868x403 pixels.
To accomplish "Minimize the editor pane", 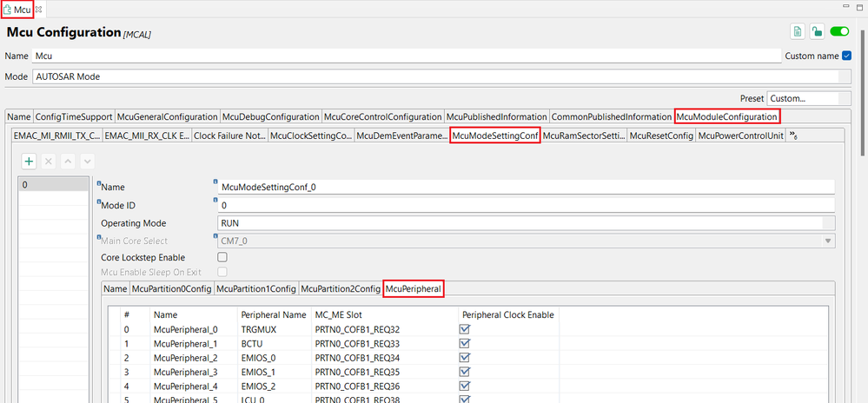I will [x=845, y=5].
